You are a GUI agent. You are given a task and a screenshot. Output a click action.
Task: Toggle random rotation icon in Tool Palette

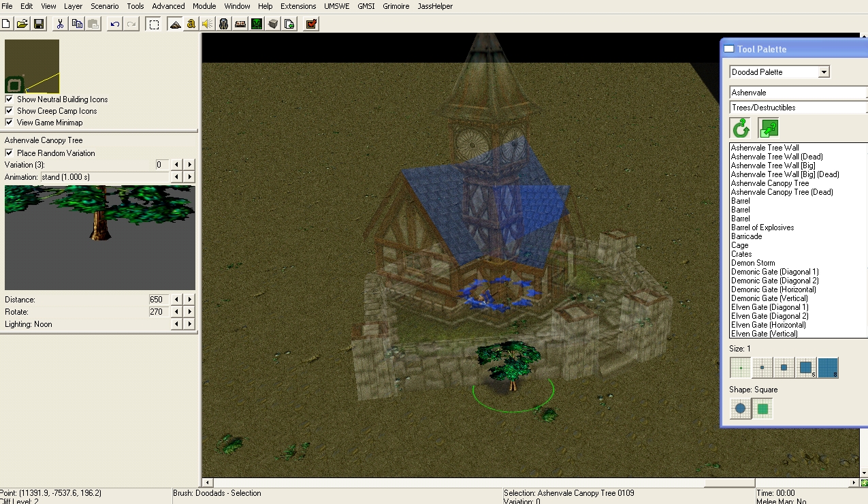[741, 128]
